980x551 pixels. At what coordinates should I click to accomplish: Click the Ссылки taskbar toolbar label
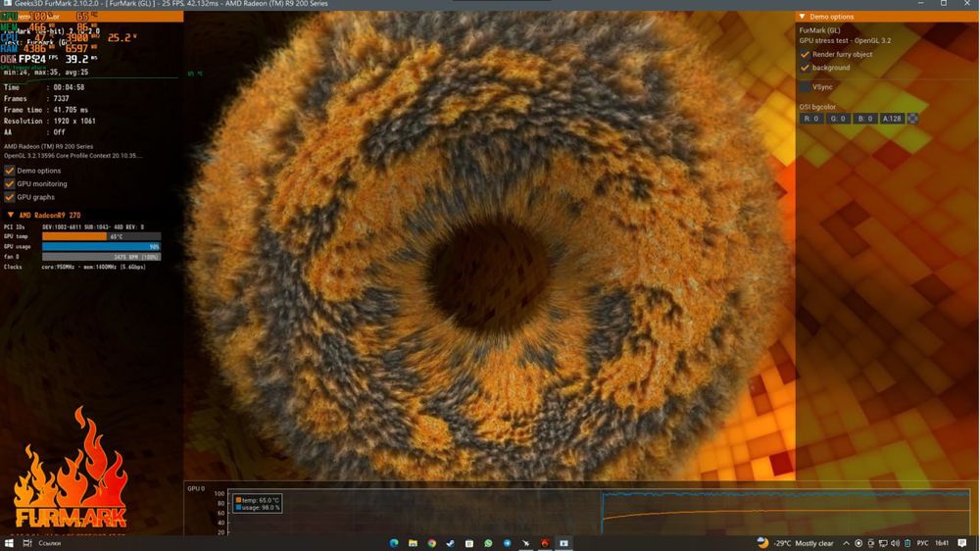point(50,543)
